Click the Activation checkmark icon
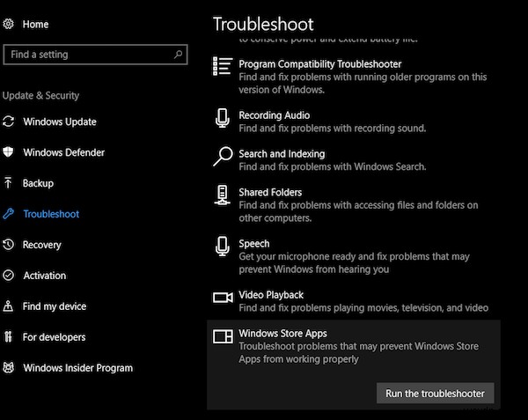 pos(9,276)
